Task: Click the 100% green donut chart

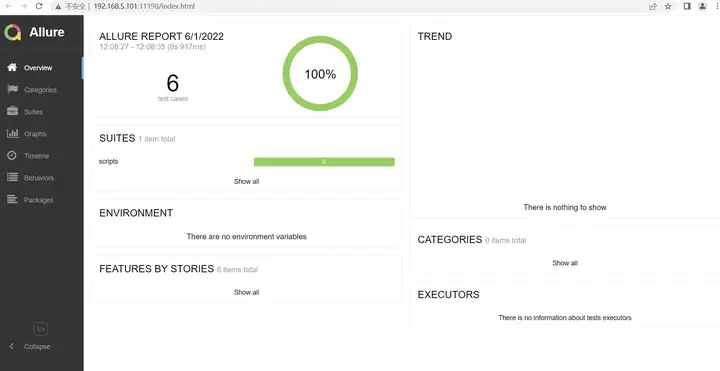Action: [320, 74]
